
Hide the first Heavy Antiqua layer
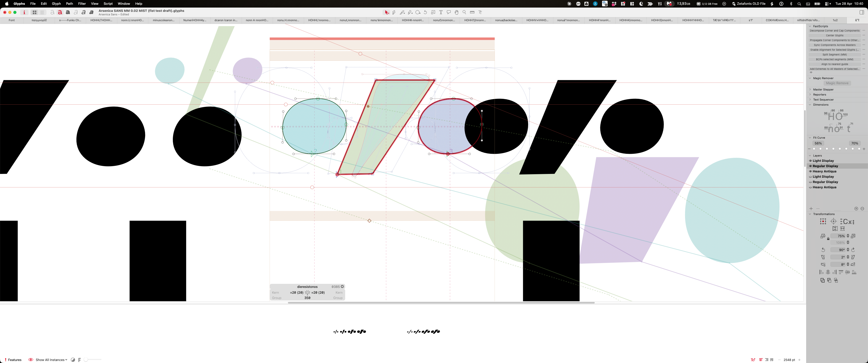coord(810,171)
